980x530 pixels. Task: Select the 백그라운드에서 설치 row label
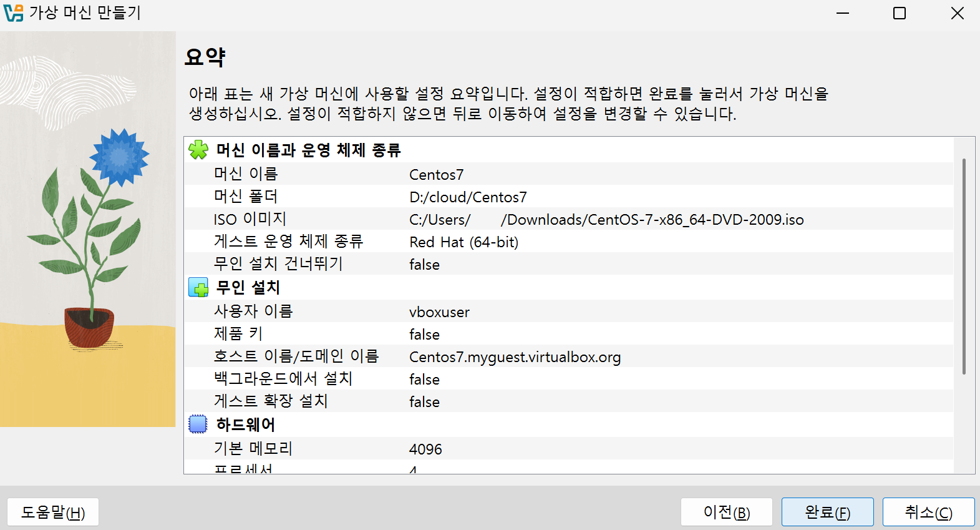[283, 379]
